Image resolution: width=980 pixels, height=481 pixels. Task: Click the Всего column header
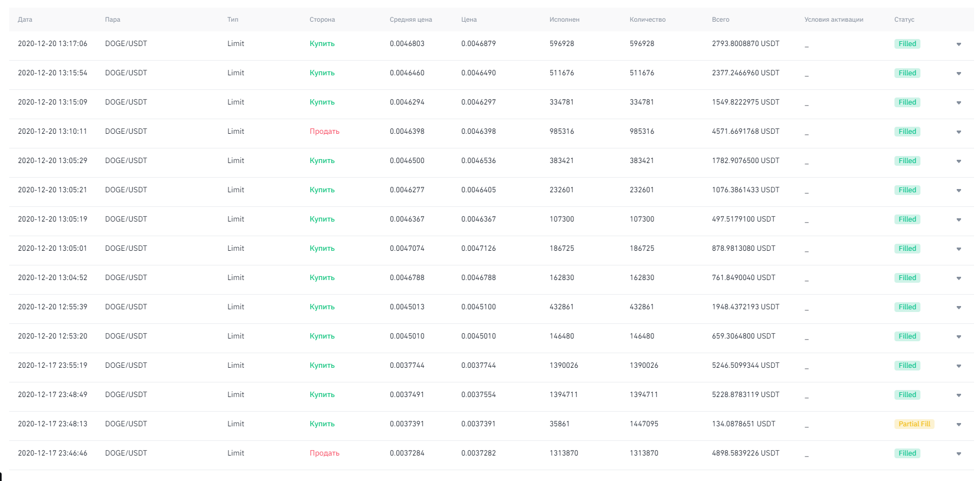pyautogui.click(x=721, y=19)
